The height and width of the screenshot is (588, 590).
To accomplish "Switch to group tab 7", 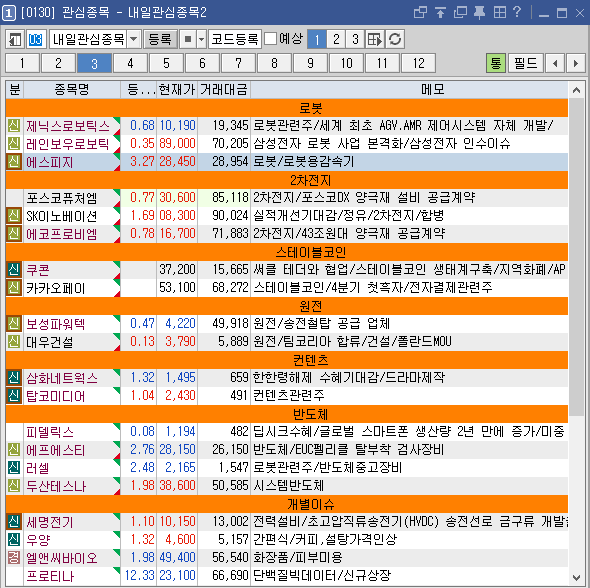I will 238,63.
